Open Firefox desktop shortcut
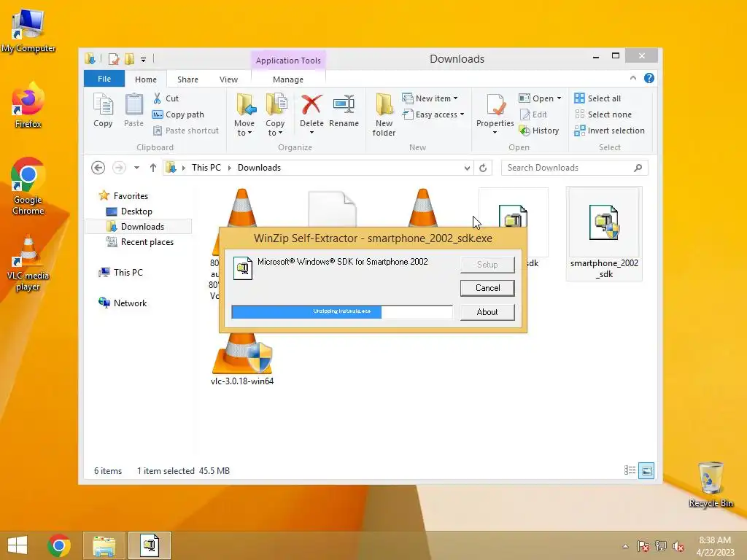This screenshot has height=560, width=747. (28, 105)
